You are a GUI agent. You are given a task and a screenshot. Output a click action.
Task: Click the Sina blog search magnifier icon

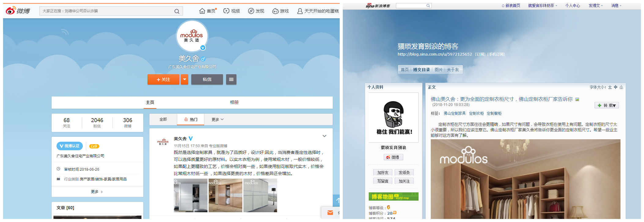pyautogui.click(x=428, y=5)
